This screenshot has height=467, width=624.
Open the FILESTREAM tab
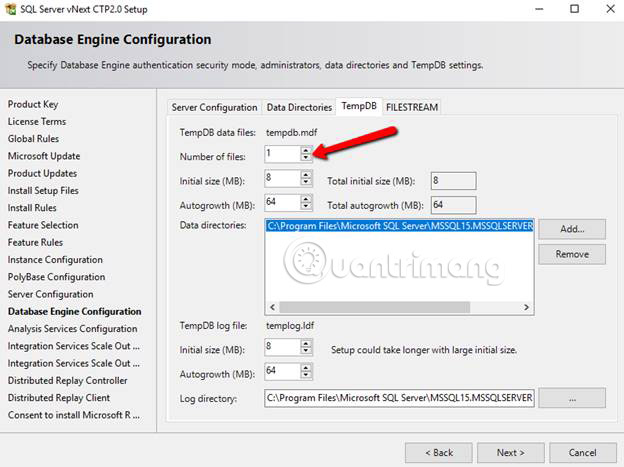click(x=412, y=107)
